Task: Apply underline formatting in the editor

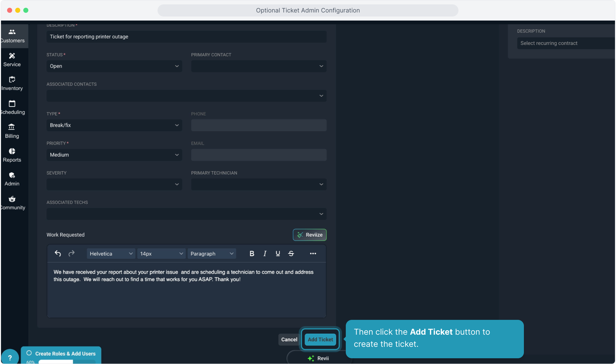Action: 278,253
